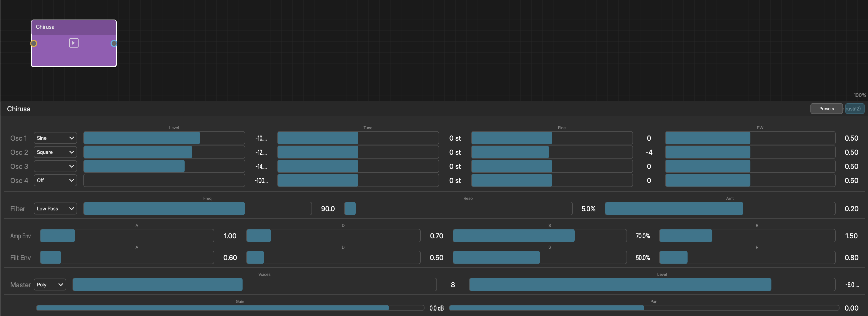Click the Filter Freq value 90.0

[x=328, y=208]
